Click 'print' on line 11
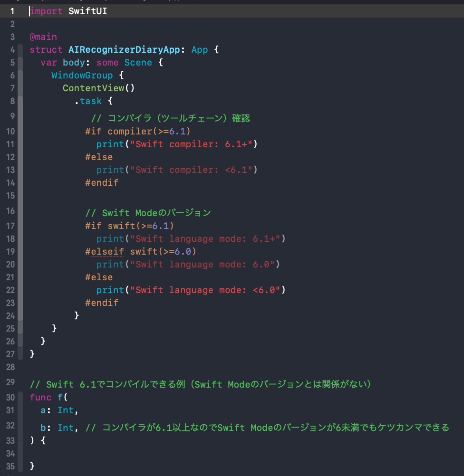The height and width of the screenshot is (476, 464). (110, 144)
